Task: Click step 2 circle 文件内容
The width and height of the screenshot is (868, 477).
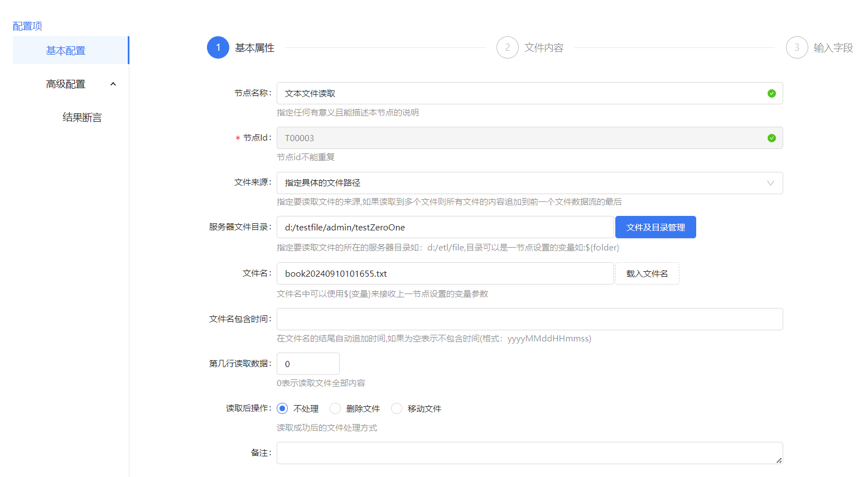Action: tap(508, 47)
